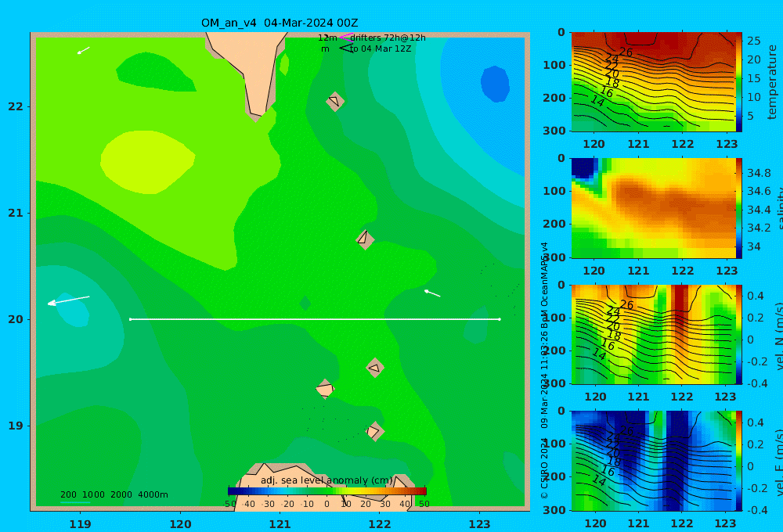Click the large white current arrow near 20N
The width and height of the screenshot is (783, 532).
(x=68, y=300)
